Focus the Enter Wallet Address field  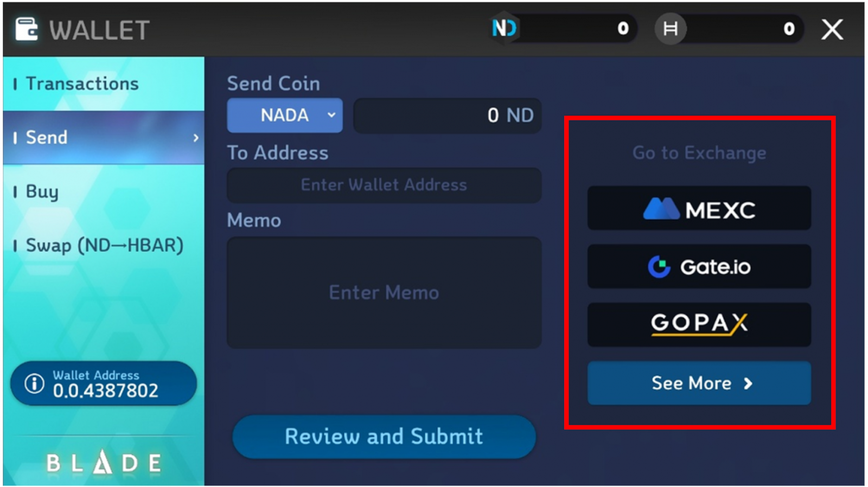pos(384,185)
